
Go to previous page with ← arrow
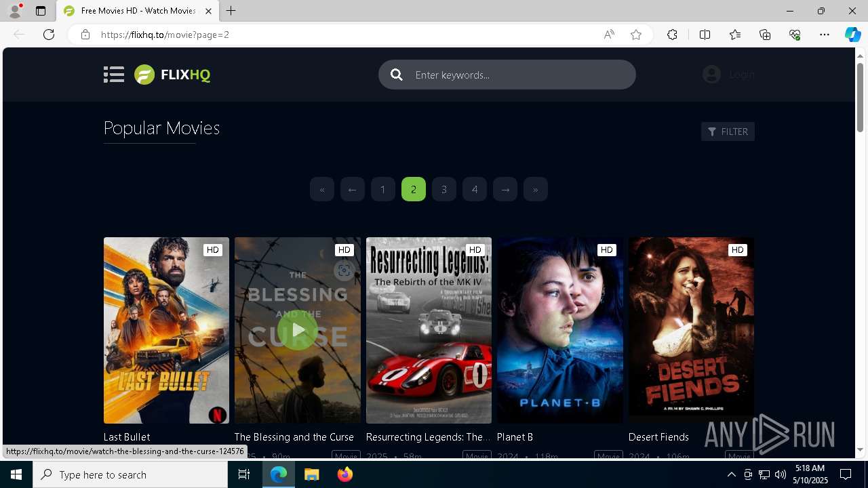[x=353, y=189]
